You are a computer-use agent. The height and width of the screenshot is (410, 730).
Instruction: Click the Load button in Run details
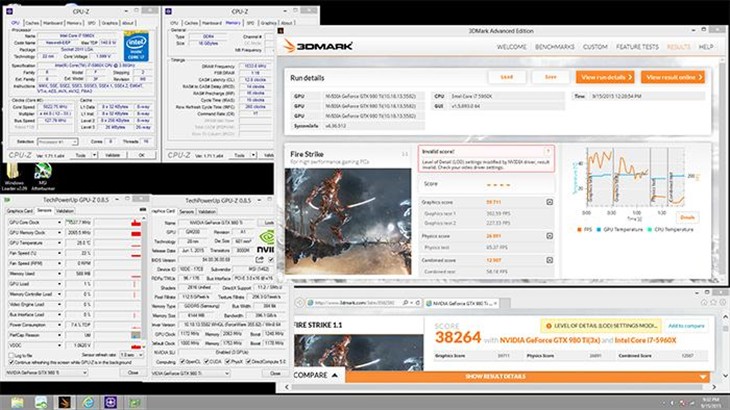point(507,77)
